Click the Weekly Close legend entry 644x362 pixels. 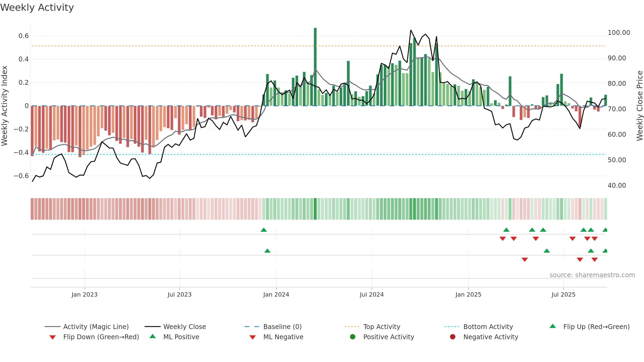(x=175, y=327)
